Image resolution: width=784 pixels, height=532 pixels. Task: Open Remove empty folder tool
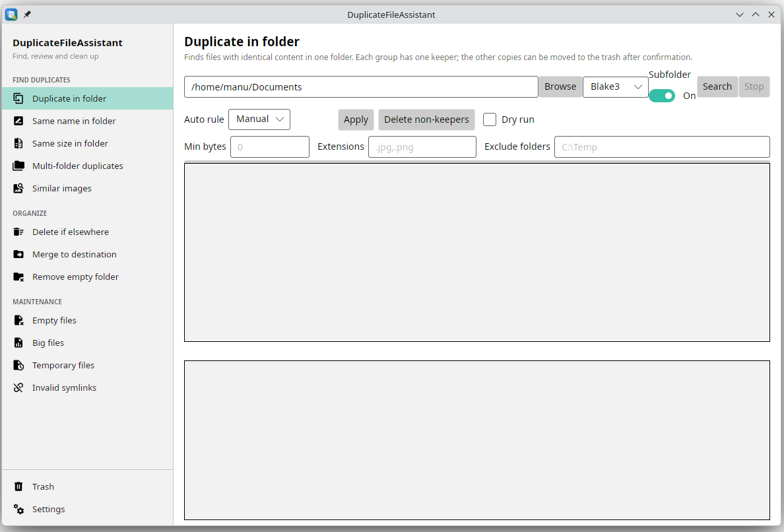coord(88,277)
